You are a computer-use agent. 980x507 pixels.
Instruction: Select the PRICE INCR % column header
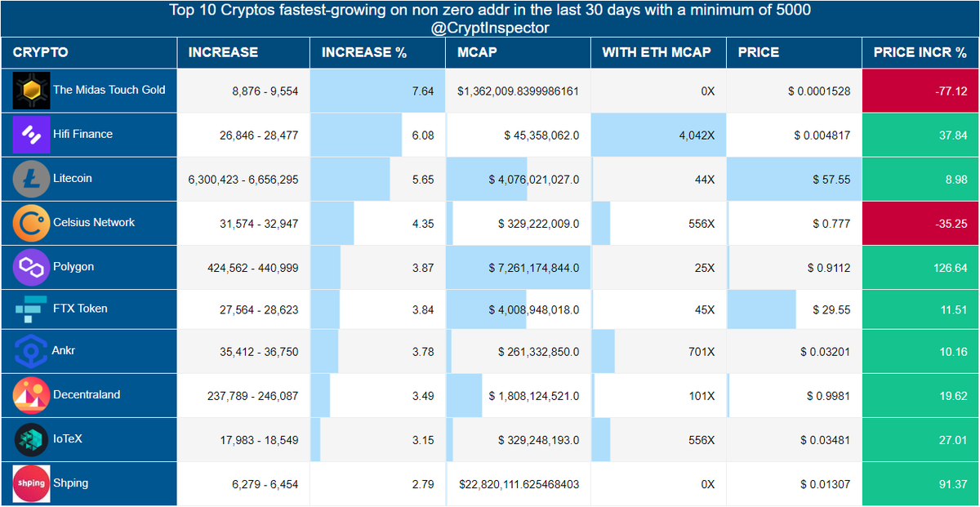click(x=920, y=52)
